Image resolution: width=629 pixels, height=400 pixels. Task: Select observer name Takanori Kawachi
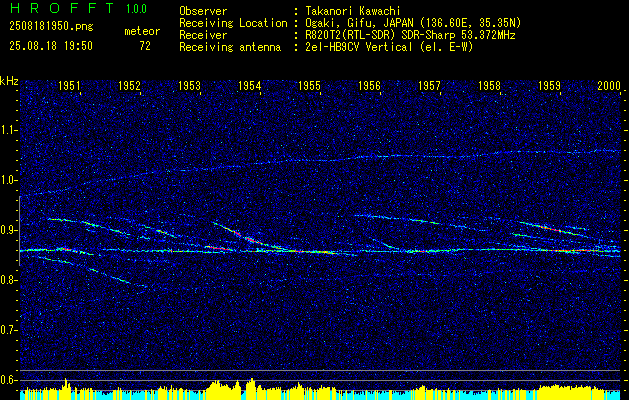[353, 11]
